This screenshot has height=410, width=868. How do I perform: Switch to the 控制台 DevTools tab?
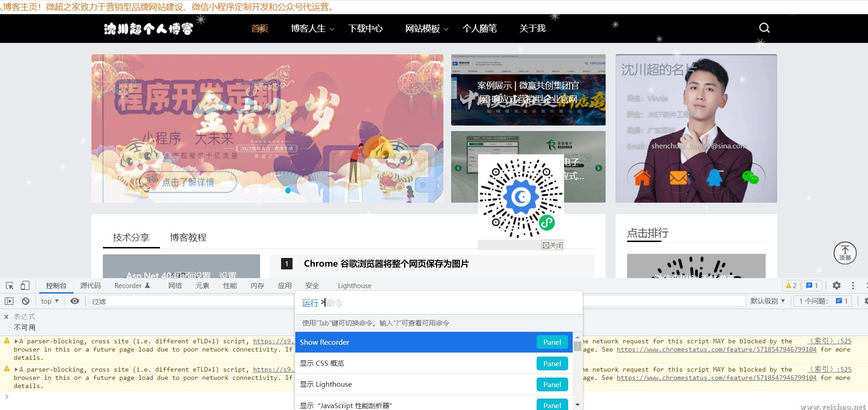tap(56, 285)
